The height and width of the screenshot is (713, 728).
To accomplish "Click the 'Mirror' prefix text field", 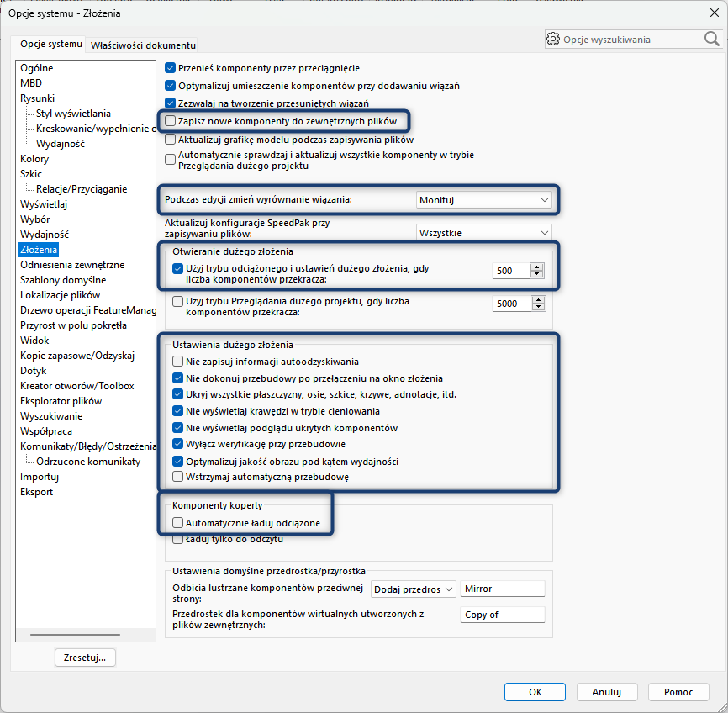I will coord(503,589).
